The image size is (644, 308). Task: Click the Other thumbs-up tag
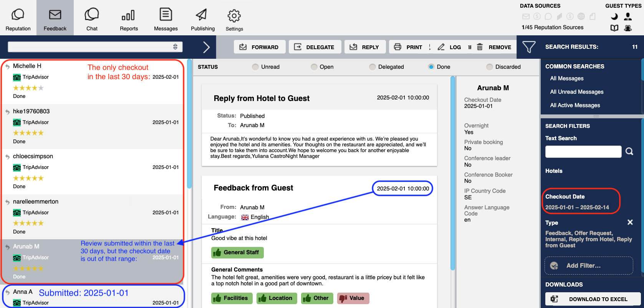(317, 298)
